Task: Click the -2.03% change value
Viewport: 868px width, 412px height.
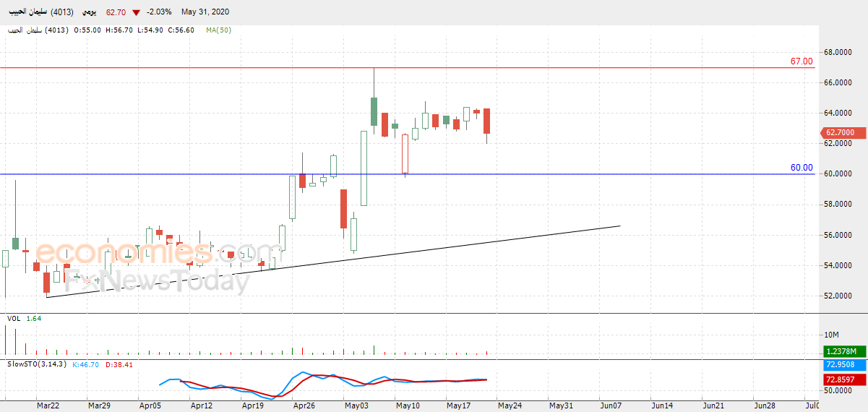Action: click(x=159, y=12)
